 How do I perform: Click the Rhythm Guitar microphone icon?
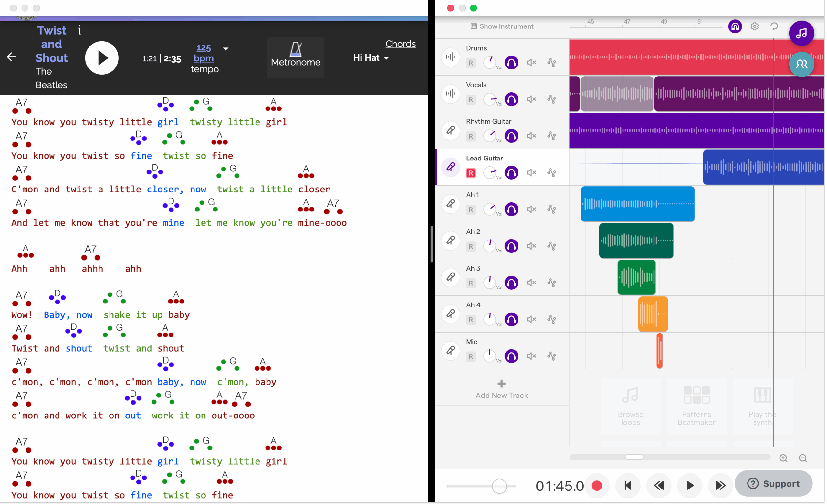click(450, 130)
